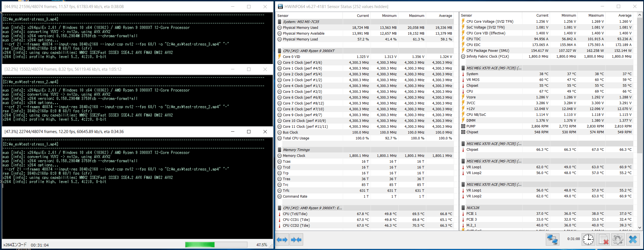Click the lightning icon beside CPU Package Power (SMU)
This screenshot has width=644, height=250.
[463, 50]
